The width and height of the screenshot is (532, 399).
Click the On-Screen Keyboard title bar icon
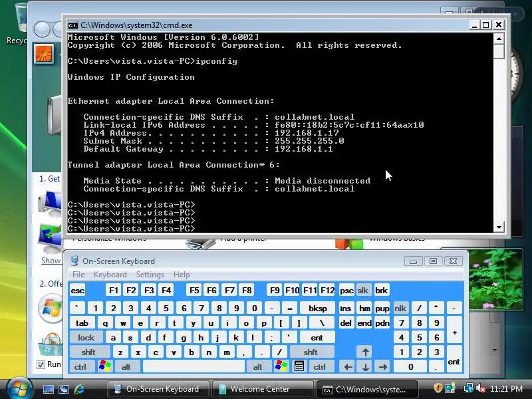click(74, 261)
